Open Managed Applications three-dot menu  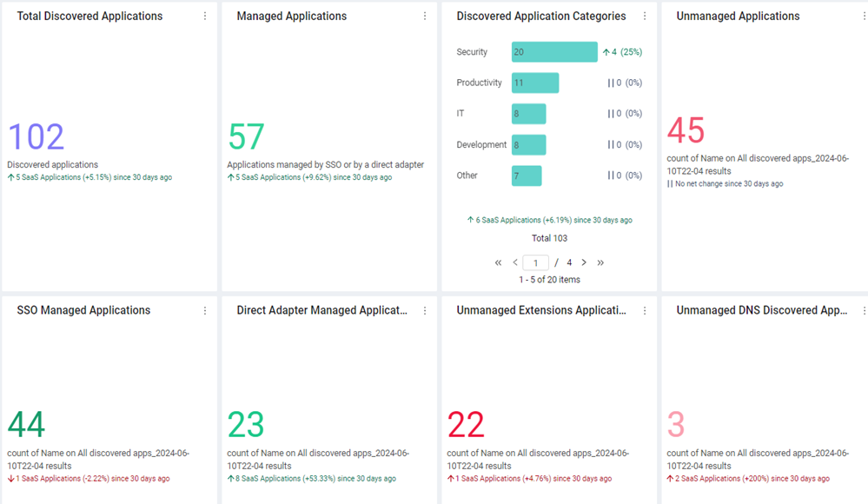pyautogui.click(x=425, y=16)
